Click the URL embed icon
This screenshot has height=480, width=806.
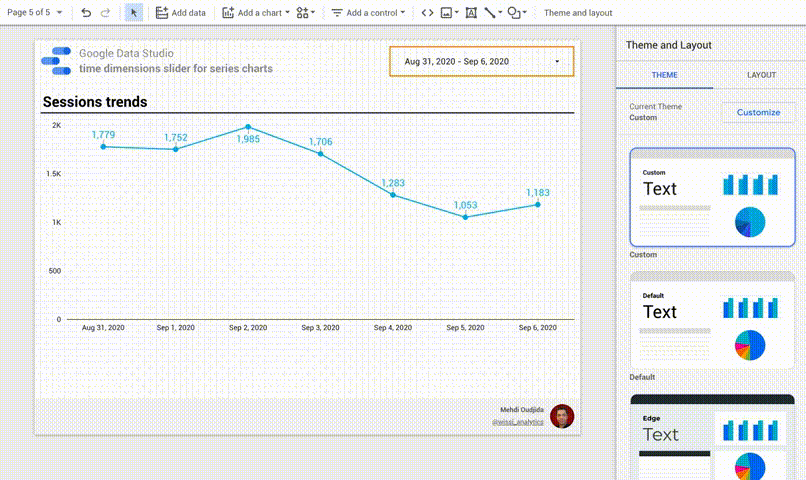(x=427, y=13)
